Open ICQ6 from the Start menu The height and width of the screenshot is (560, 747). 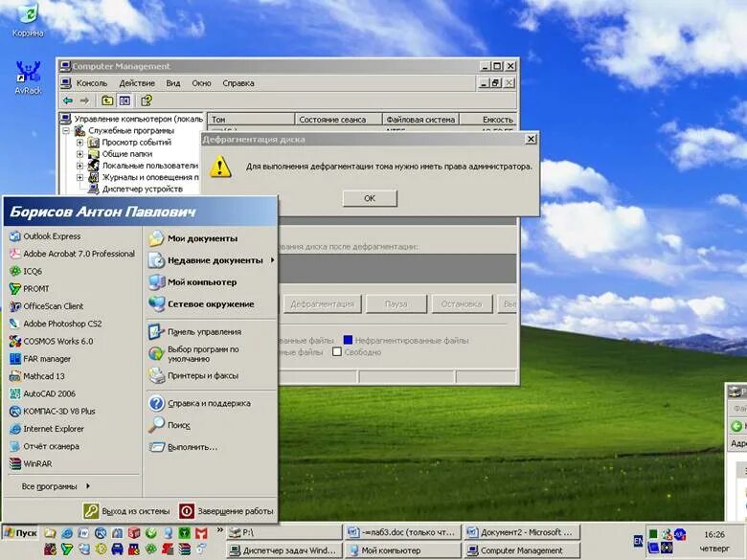pyautogui.click(x=26, y=272)
